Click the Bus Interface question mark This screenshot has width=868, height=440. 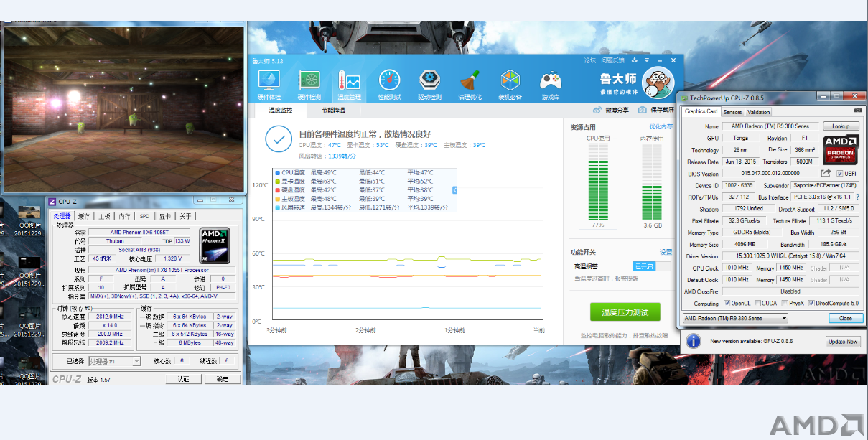[857, 197]
